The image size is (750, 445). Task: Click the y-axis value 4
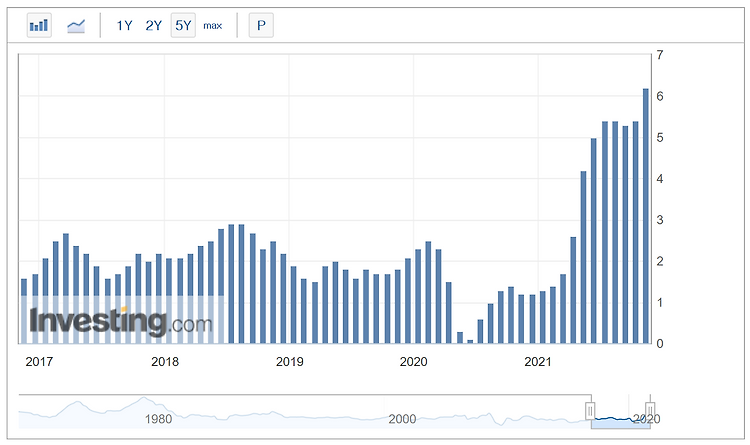(x=660, y=179)
